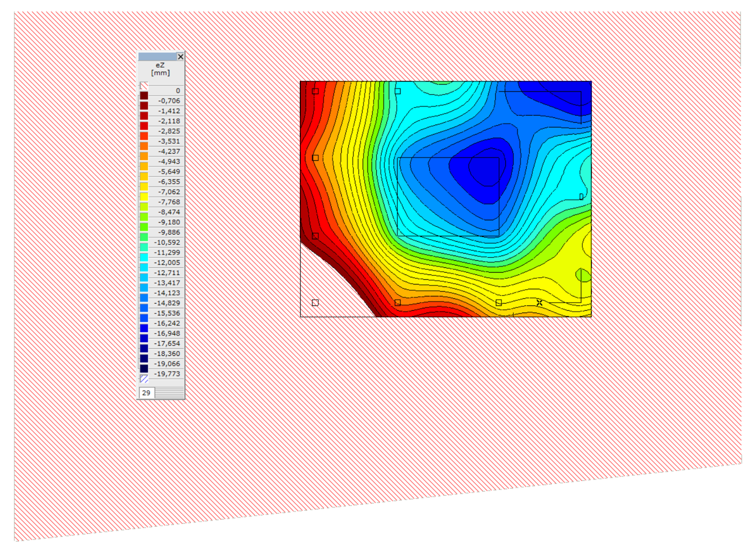The image size is (756, 551).
Task: Click the resize grip beside the 29 field
Action: pyautogui.click(x=170, y=393)
